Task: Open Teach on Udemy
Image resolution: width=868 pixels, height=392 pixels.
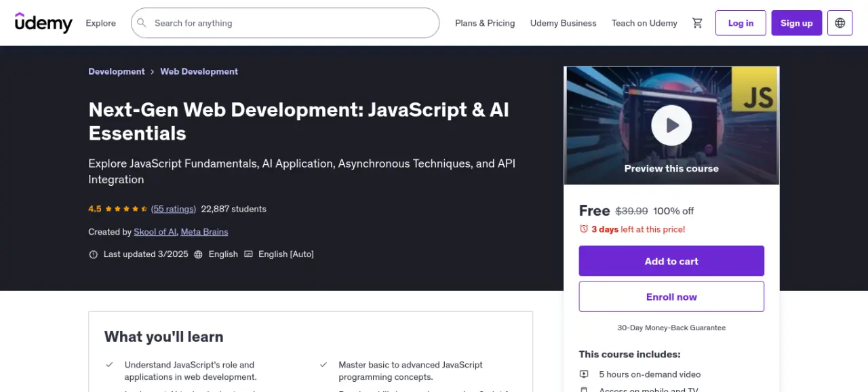Action: pyautogui.click(x=644, y=23)
